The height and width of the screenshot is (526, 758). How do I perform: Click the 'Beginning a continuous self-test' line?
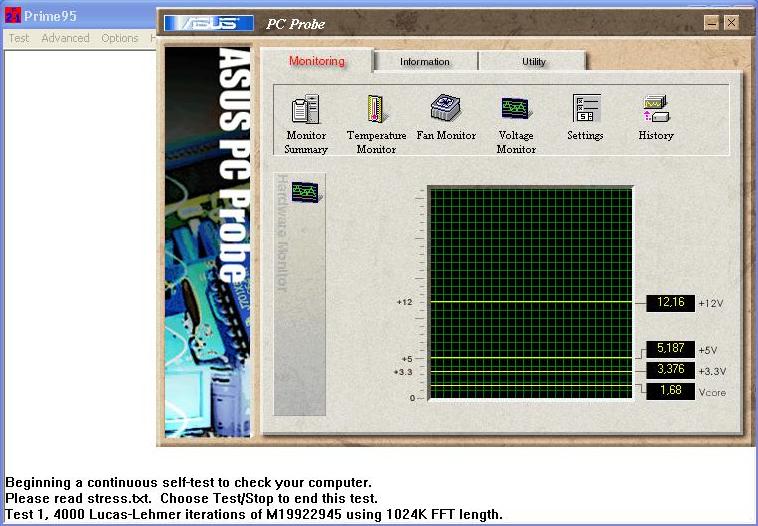pos(188,482)
